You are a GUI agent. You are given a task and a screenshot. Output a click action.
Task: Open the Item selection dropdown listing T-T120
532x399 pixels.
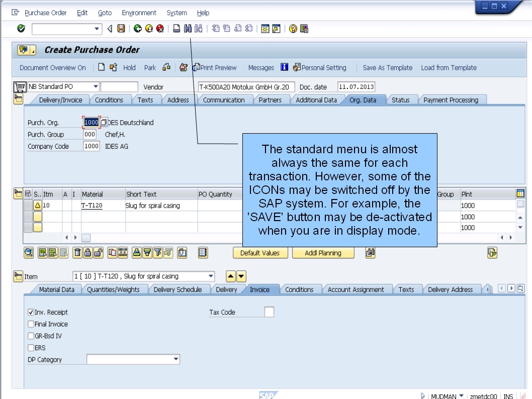pos(210,276)
